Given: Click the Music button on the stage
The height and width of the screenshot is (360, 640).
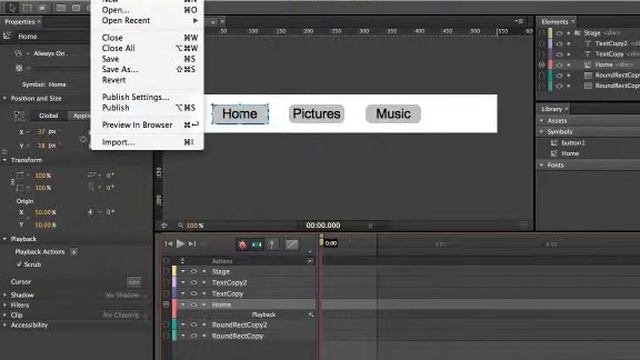Looking at the screenshot, I should [393, 114].
